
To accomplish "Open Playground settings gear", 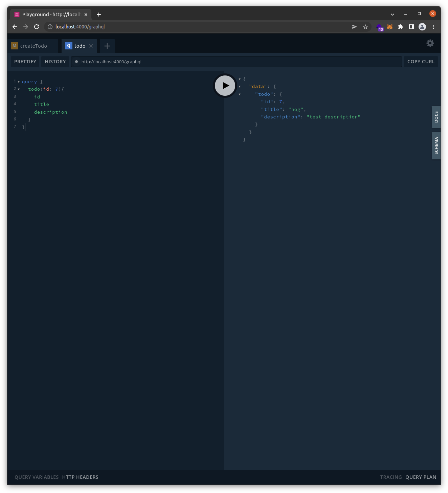I will [430, 43].
